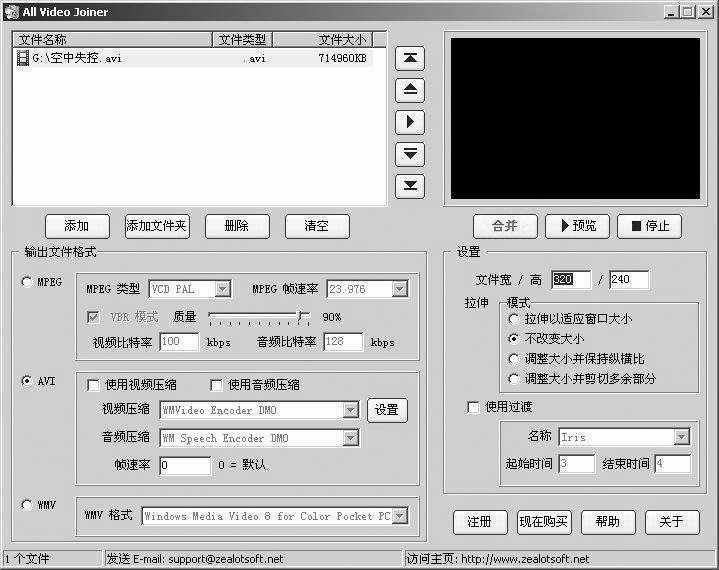Click the move-to-top arrow icon
The width and height of the screenshot is (719, 570).
pyautogui.click(x=410, y=58)
